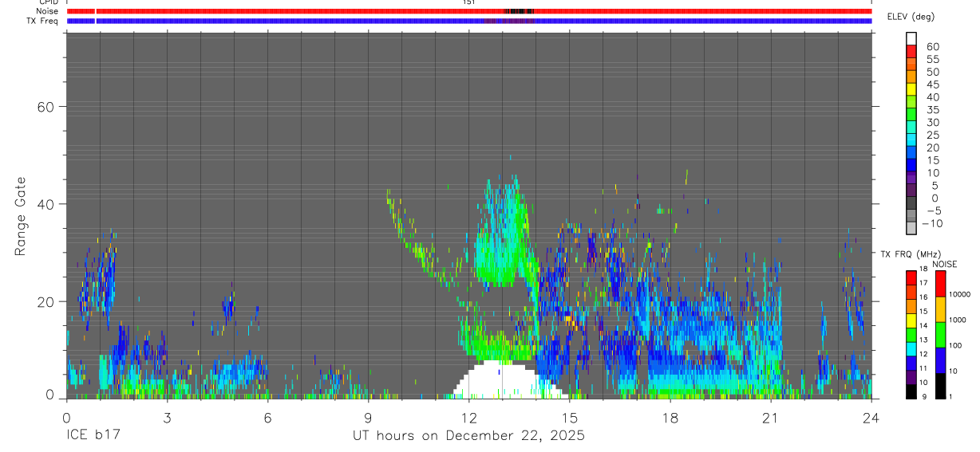Image resolution: width=980 pixels, height=452 pixels.
Task: Click the 'Range Gate' y-axis label
Action: [x=22, y=216]
